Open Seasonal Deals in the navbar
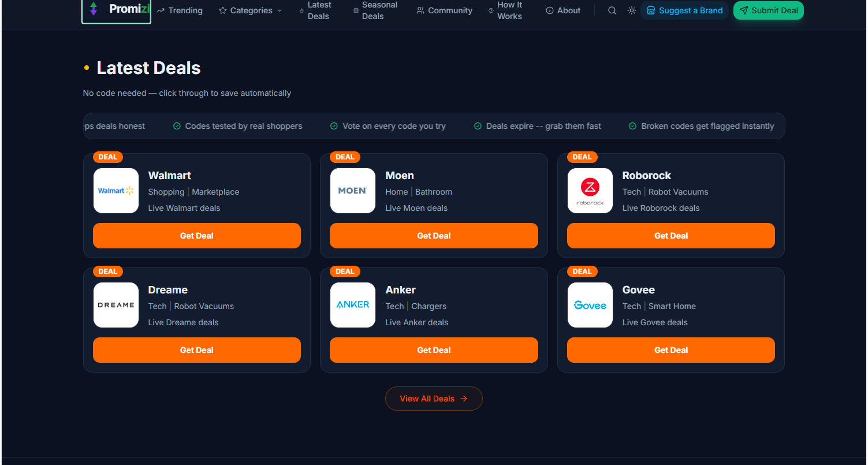The height and width of the screenshot is (465, 868). point(375,10)
